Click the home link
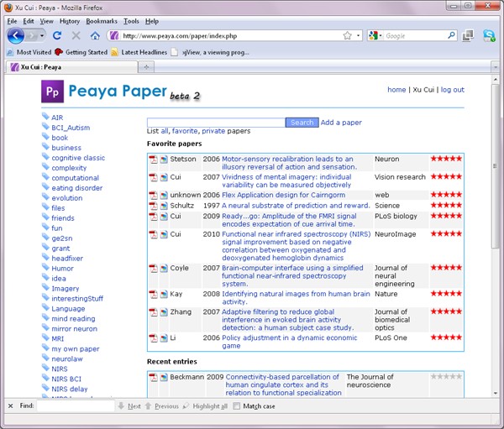 (x=396, y=90)
